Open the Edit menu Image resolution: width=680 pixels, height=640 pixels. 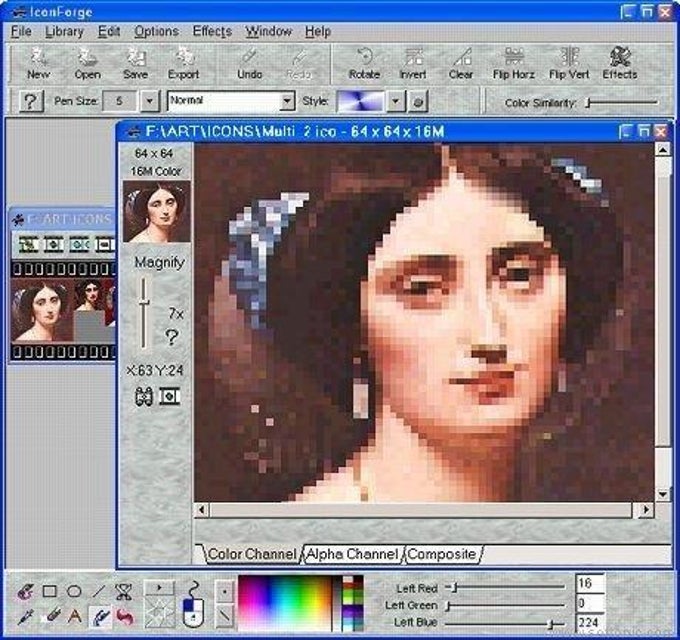tap(108, 32)
